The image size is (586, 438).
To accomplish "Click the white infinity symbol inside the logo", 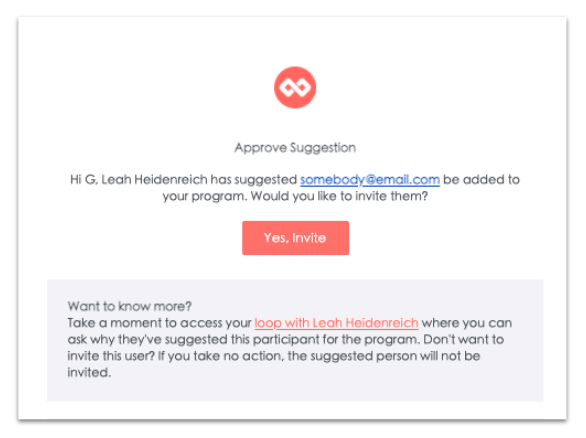I will point(295,88).
